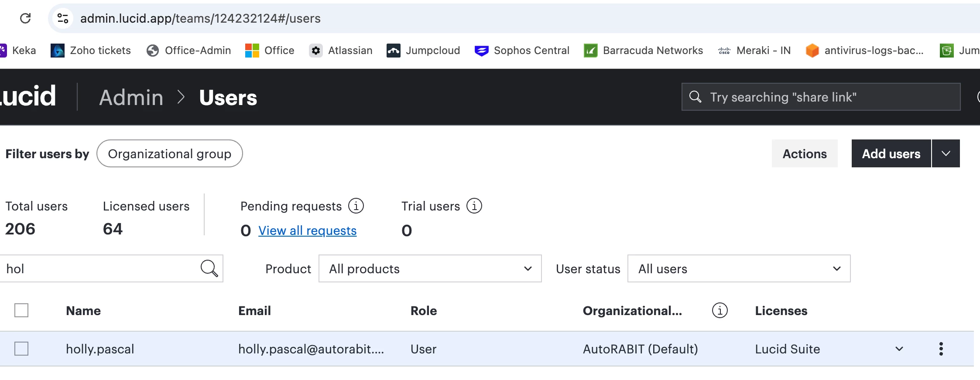Open the Meraki - IN bookmark
Image resolution: width=980 pixels, height=380 pixels.
[754, 51]
